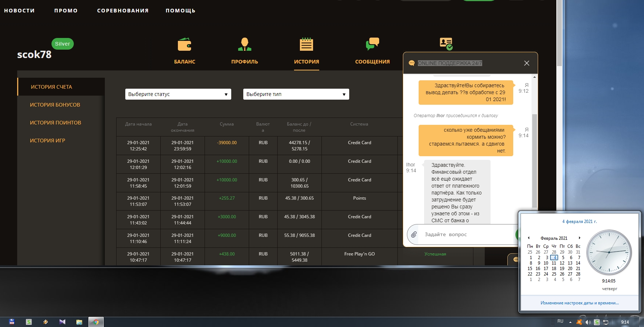Click the Февраль 2021 calendar header
Viewport: 644px width, 327px height.
coord(554,238)
